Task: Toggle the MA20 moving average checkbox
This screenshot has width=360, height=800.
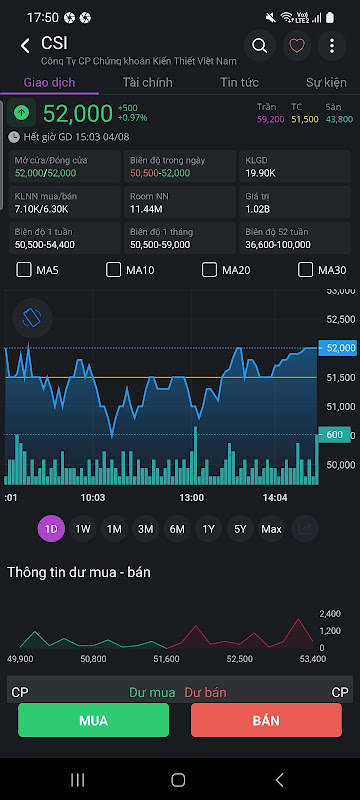Action: [x=209, y=270]
